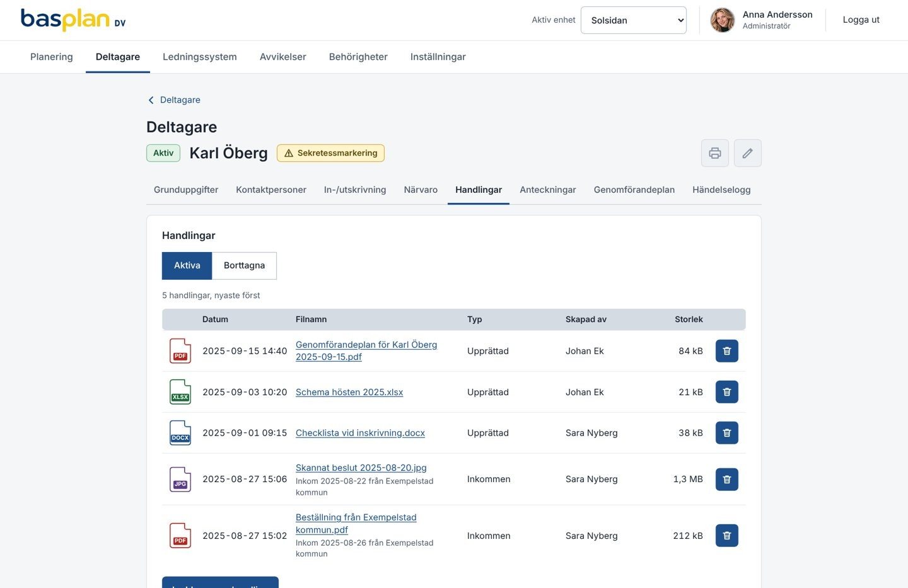Open the Ledningssystem main menu
The height and width of the screenshot is (588, 908).
coord(200,57)
